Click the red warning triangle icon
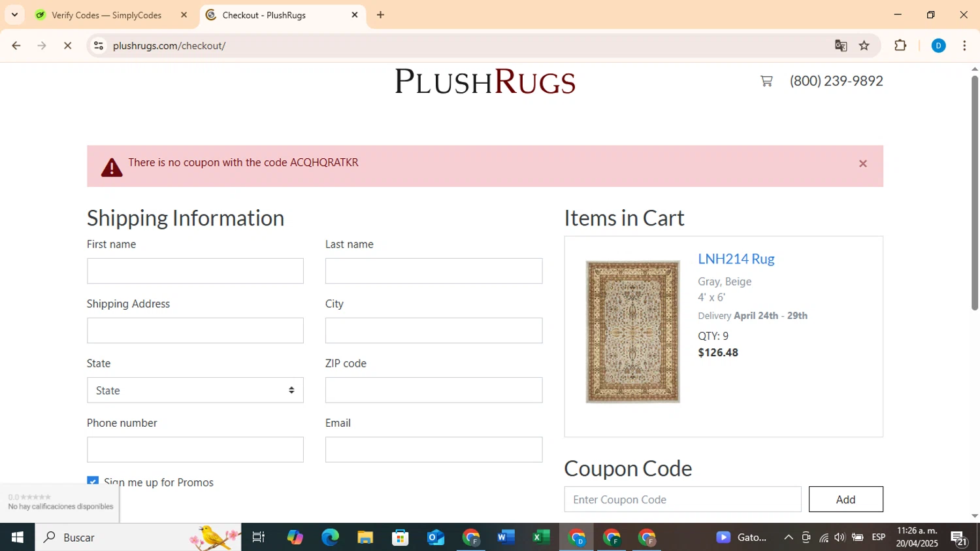 coord(112,167)
